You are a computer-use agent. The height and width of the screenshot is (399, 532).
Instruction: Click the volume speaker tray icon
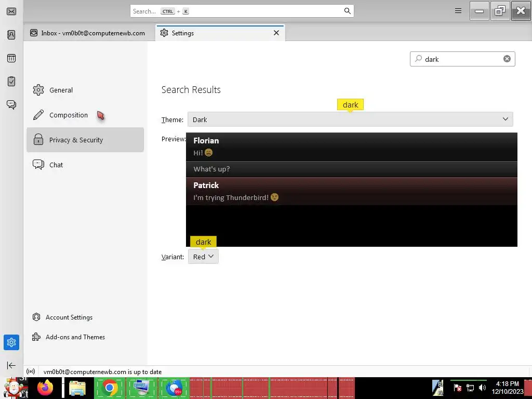482,388
